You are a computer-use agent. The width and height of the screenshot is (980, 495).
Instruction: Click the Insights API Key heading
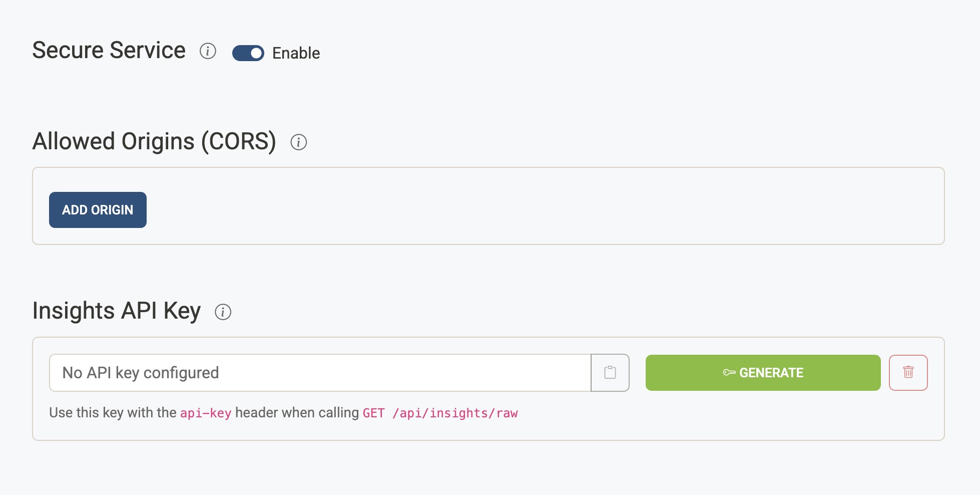click(x=117, y=311)
